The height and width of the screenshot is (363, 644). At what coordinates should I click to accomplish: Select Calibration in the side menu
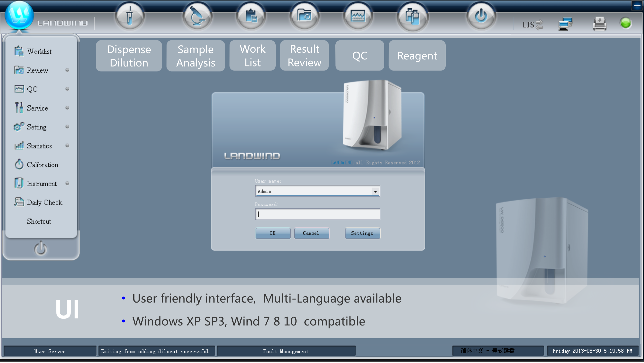point(42,165)
